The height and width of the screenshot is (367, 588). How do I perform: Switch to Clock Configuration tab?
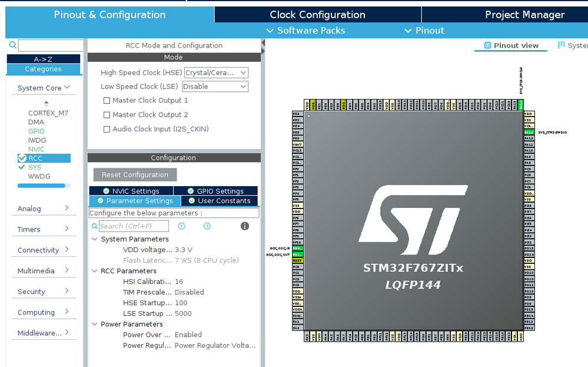click(318, 15)
